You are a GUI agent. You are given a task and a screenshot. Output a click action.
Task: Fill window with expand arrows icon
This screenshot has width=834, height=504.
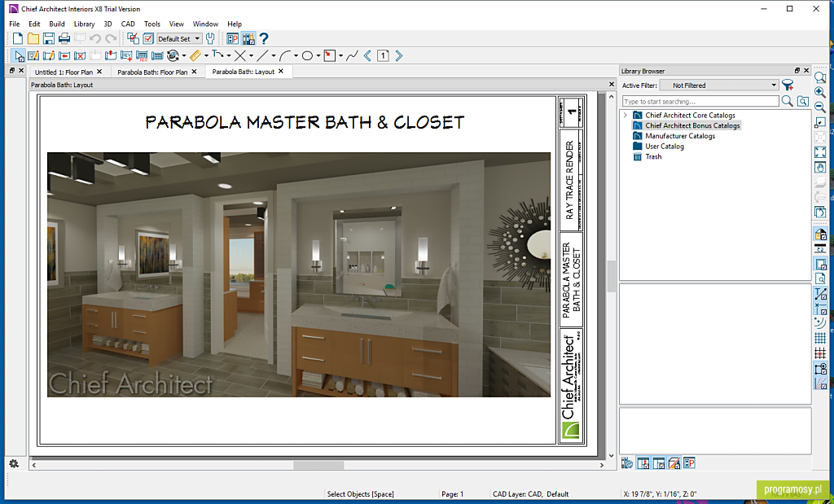(x=819, y=152)
